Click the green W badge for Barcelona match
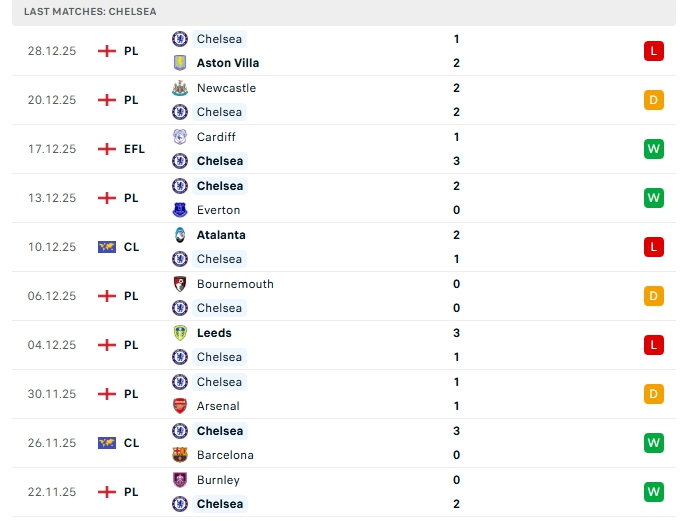 (x=654, y=443)
